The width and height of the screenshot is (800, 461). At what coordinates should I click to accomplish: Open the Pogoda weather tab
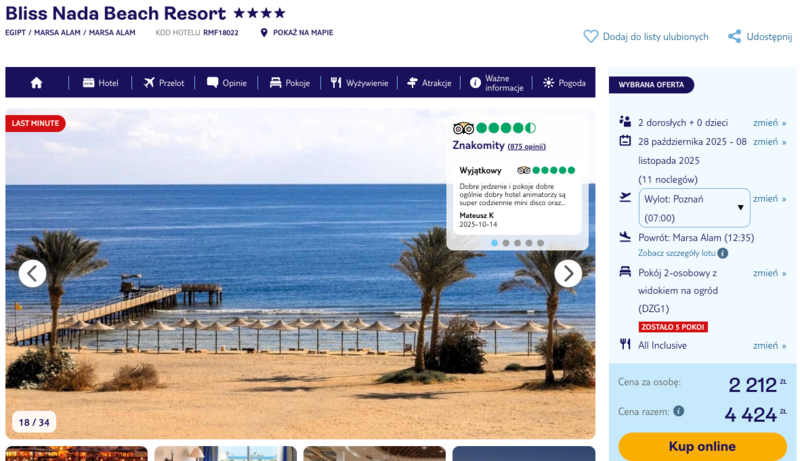tap(564, 83)
